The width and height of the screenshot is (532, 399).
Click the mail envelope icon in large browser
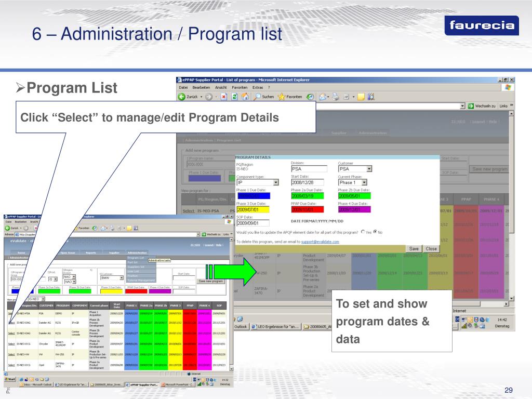323,97
